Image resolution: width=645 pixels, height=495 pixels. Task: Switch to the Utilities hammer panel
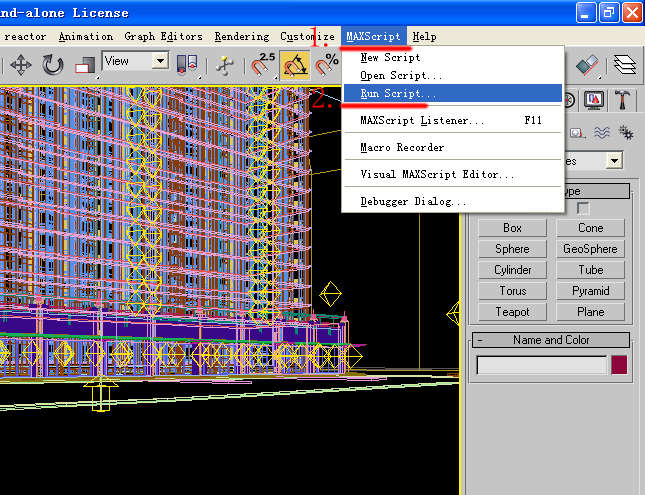(622, 100)
